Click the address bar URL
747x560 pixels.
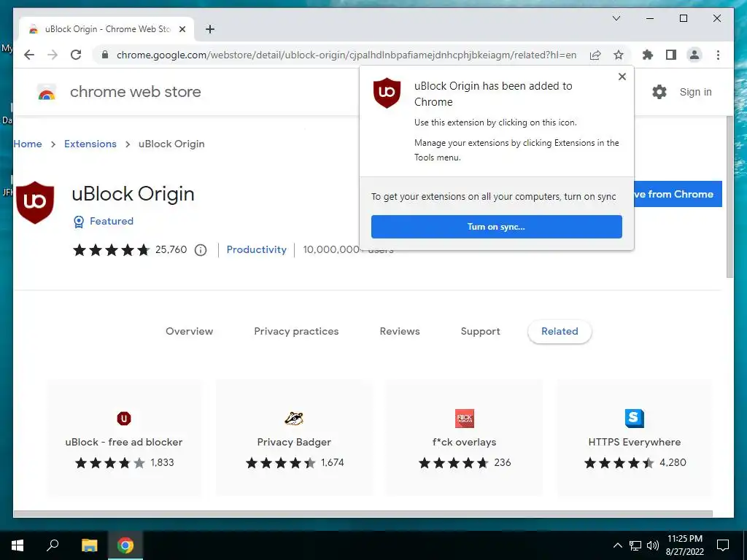point(347,55)
